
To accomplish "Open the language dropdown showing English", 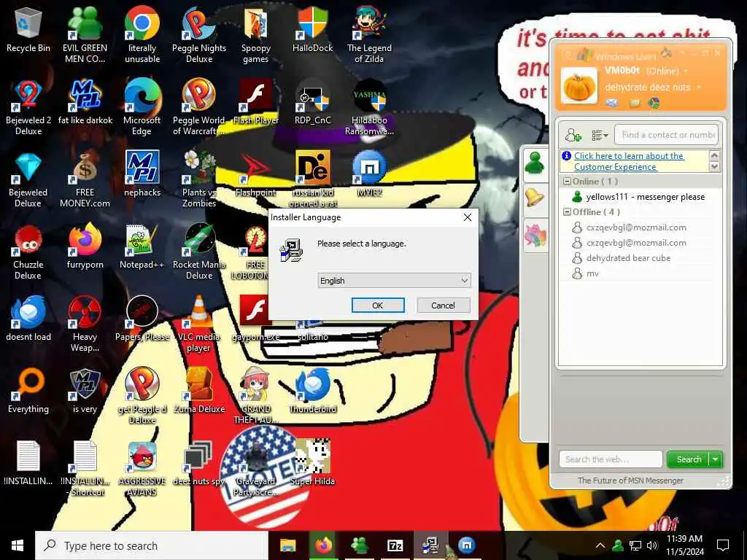I will [394, 281].
